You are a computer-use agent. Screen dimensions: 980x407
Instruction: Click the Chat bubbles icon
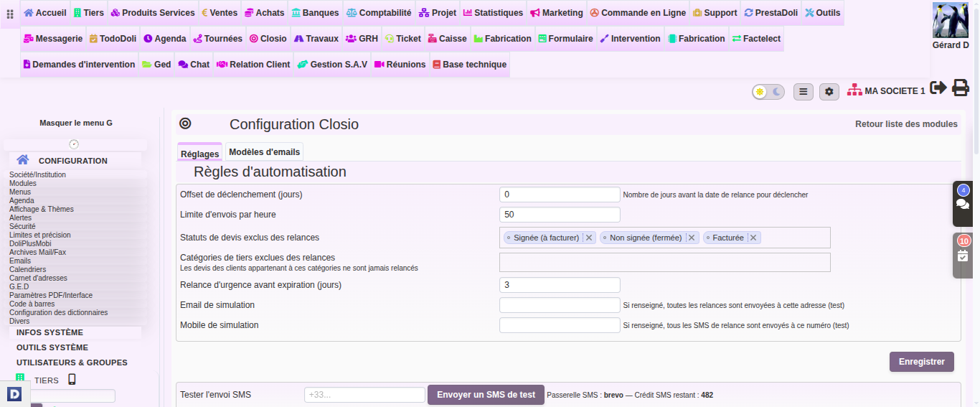click(183, 65)
